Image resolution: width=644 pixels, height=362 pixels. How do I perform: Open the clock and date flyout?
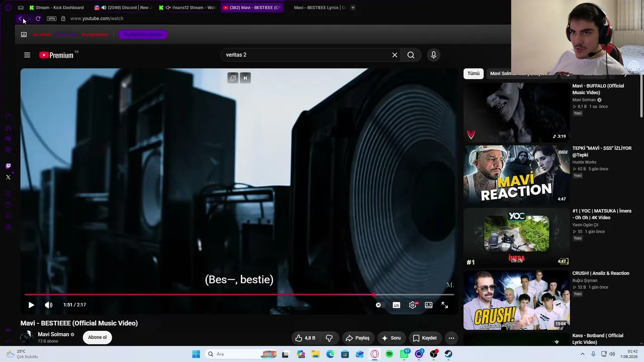click(629, 354)
